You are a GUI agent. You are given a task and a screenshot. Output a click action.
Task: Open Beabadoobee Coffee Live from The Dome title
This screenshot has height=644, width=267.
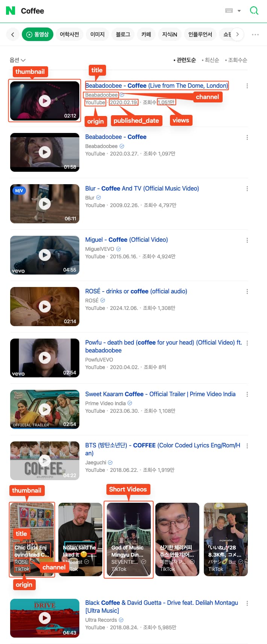pyautogui.click(x=156, y=85)
